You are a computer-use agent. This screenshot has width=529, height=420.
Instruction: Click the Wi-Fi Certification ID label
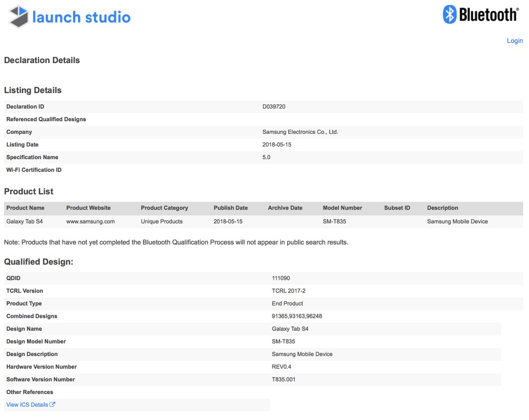(34, 170)
